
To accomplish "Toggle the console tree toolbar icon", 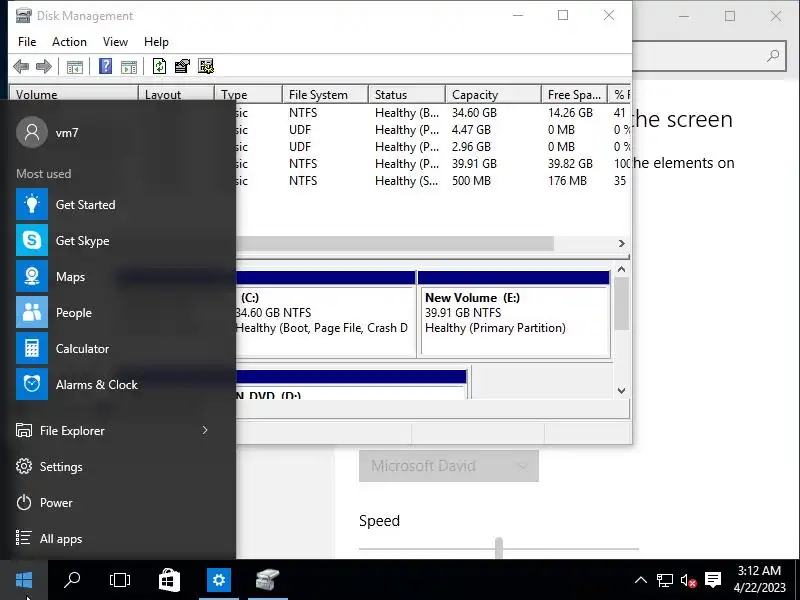I will click(x=74, y=66).
